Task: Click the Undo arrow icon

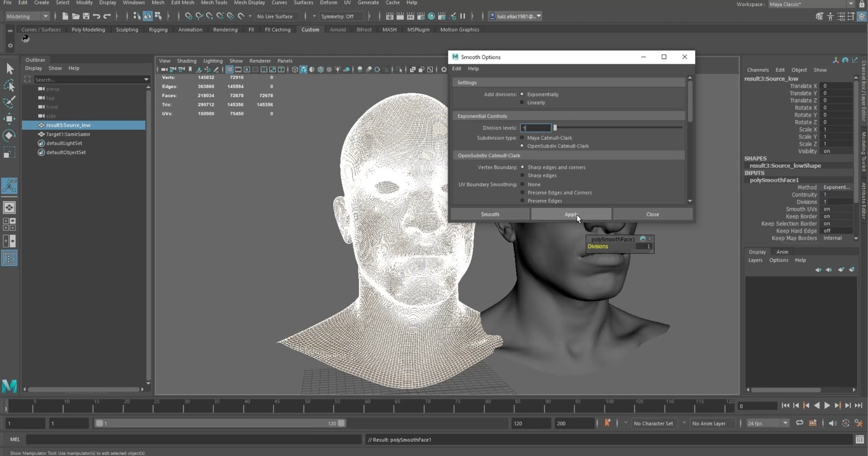Action: [97, 16]
